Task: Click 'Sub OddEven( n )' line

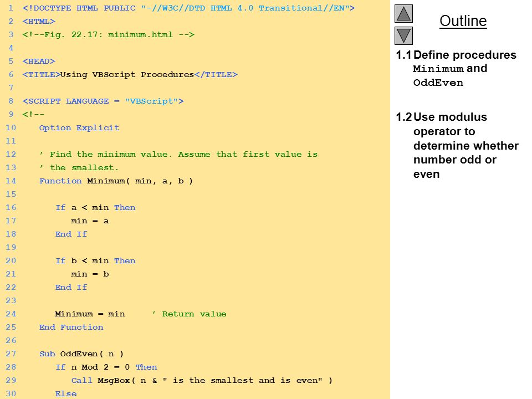Action: coord(81,354)
